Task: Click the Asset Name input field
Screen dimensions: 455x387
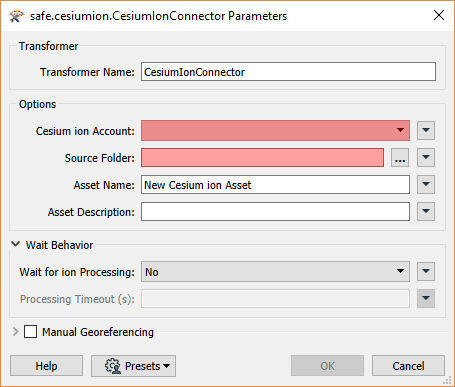Action: point(275,185)
